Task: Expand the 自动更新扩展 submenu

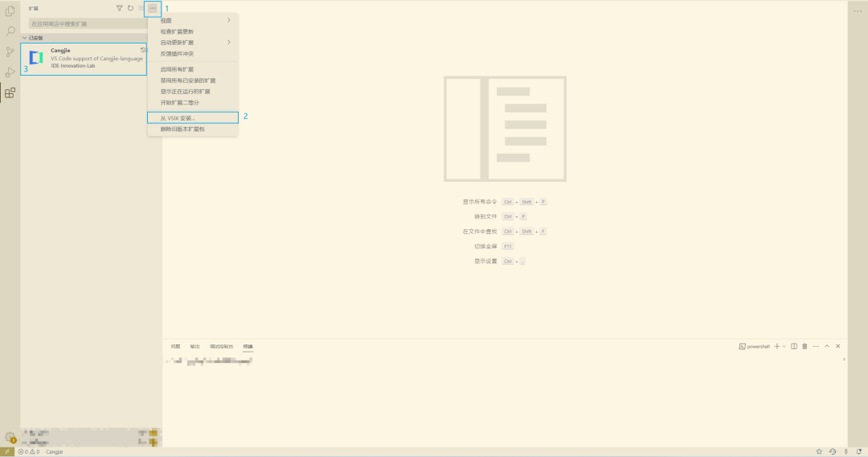Action: 193,43
